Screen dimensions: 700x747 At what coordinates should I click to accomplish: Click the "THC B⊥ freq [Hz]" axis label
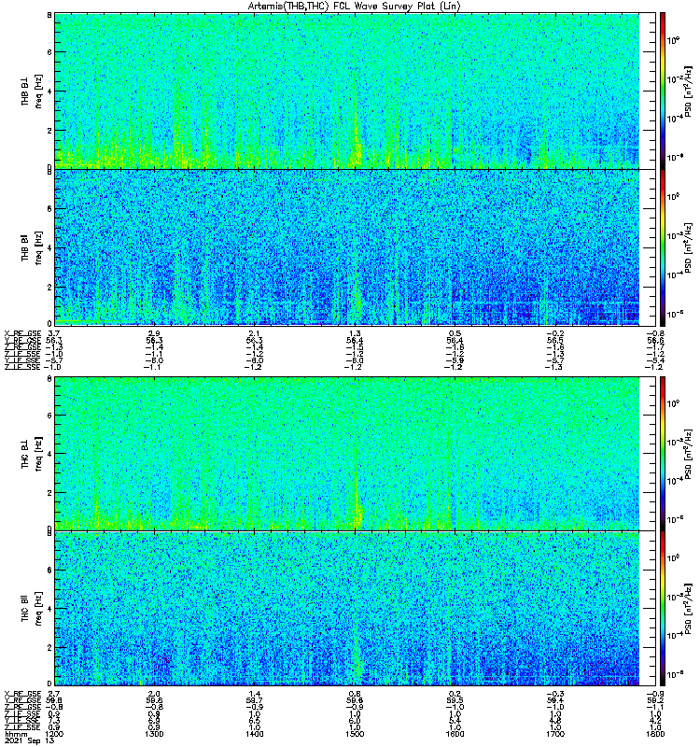click(x=32, y=454)
